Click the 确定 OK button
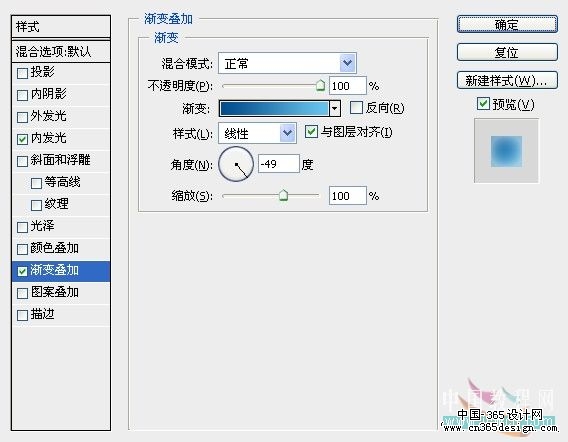This screenshot has width=568, height=442. [507, 25]
